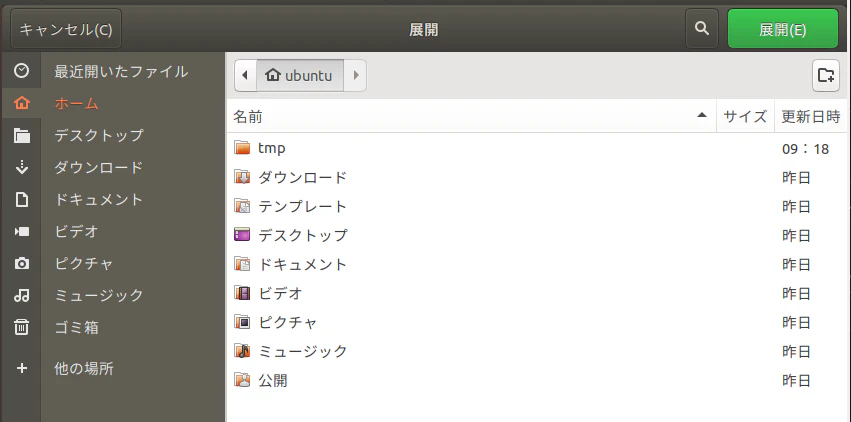The height and width of the screenshot is (422, 851).
Task: Go to ピクチャ label in the sidebar
Action: point(84,264)
